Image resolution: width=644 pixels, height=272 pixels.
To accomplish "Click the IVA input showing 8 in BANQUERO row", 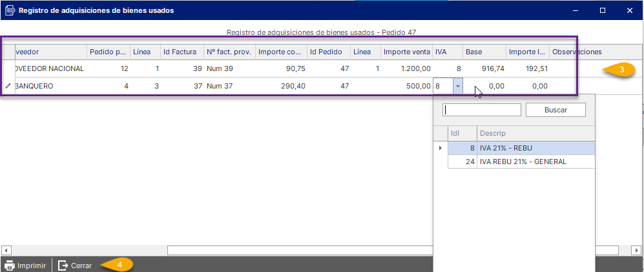I will (443, 87).
